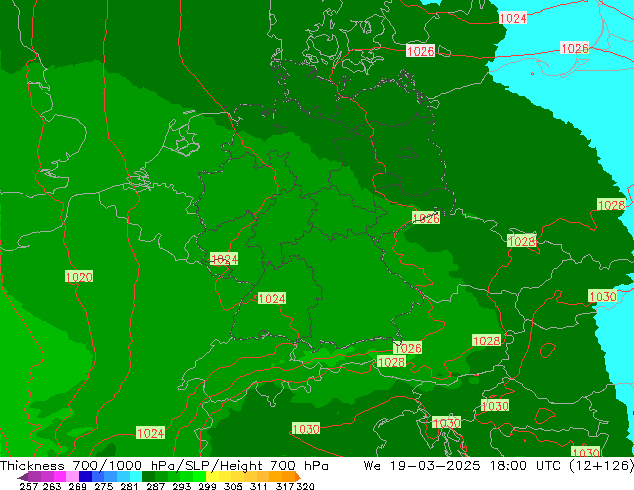The width and height of the screenshot is (634, 490).
Task: Select the forecast offset '(12+126)'
Action: [601, 466]
